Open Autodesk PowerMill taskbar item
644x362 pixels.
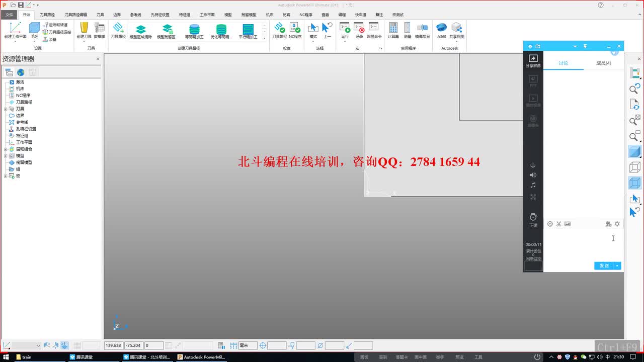[x=201, y=357]
